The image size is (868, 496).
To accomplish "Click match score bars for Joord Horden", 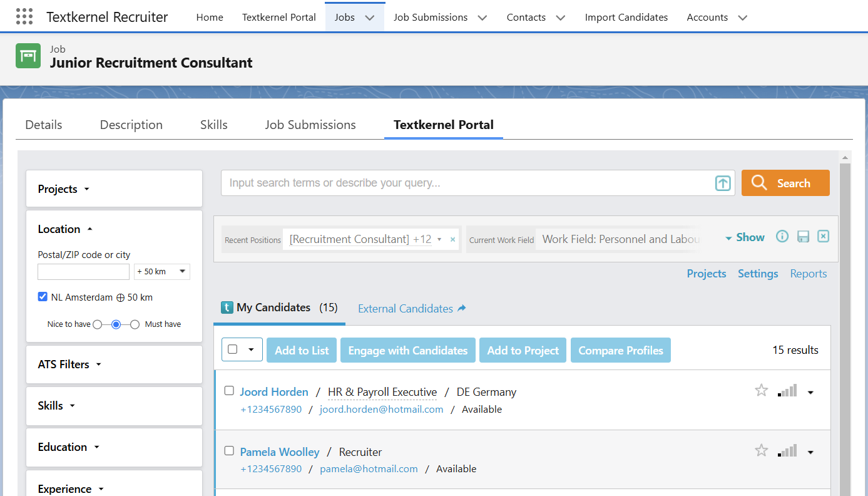I will 787,391.
